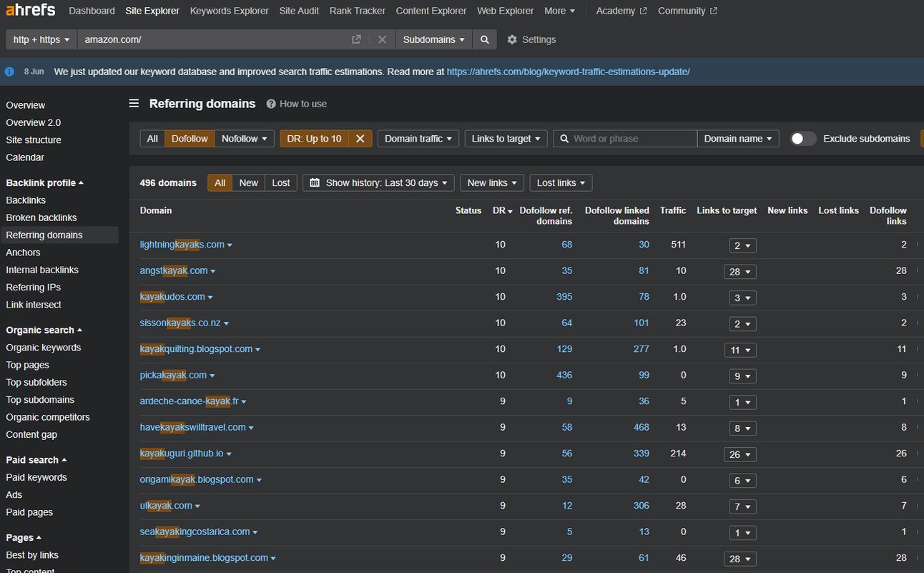Toggle Exclude subdomains switch
924x573 pixels.
click(x=802, y=139)
